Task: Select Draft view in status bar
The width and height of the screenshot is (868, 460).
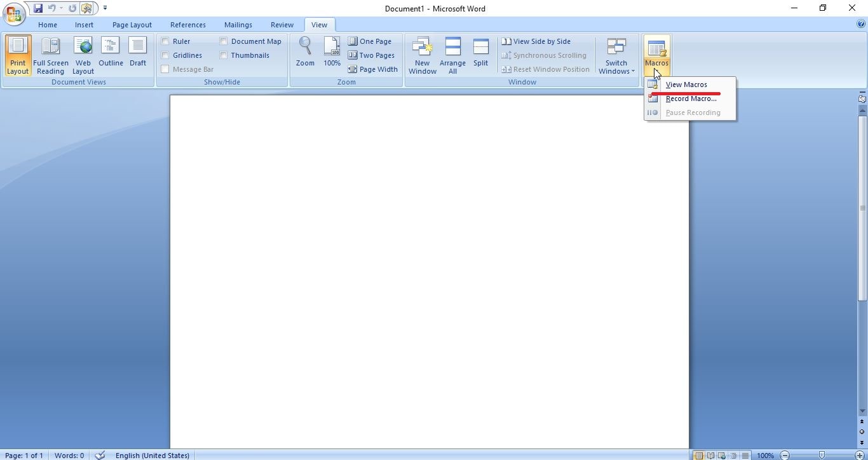Action: [745, 456]
